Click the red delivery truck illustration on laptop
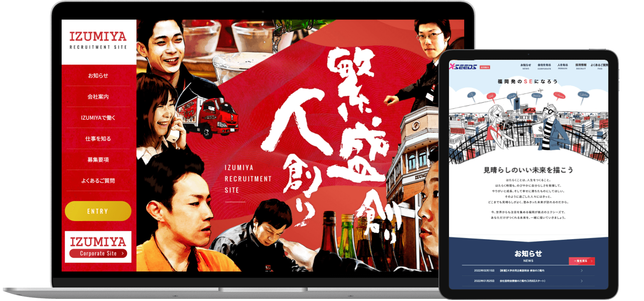The image size is (644, 301). (209, 116)
